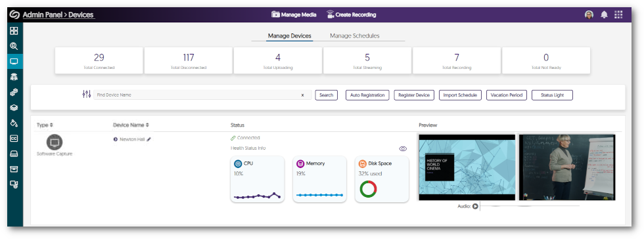
Task: Click the "19%" memory value
Action: (301, 174)
